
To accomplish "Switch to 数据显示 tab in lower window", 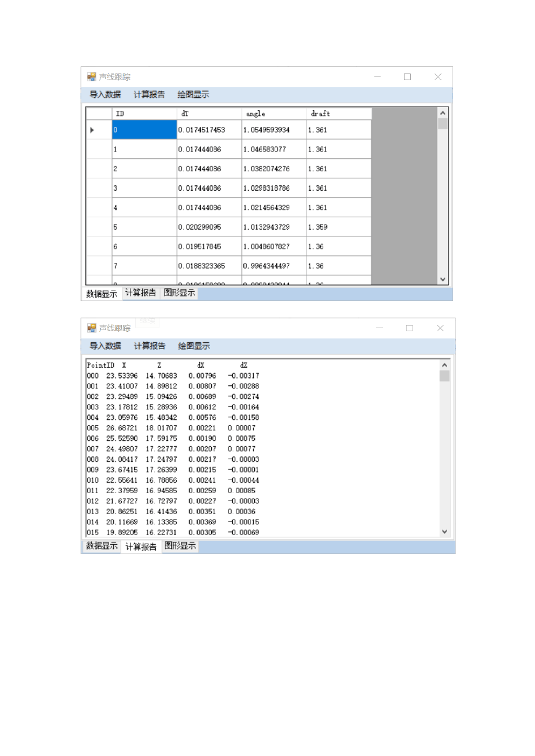I will 102,546.
